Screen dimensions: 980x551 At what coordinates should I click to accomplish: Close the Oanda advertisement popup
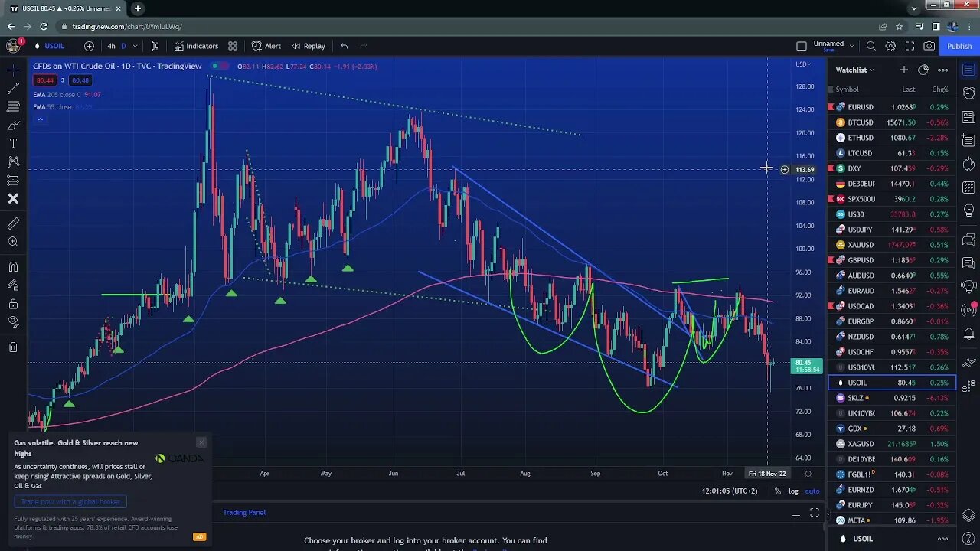pos(201,442)
